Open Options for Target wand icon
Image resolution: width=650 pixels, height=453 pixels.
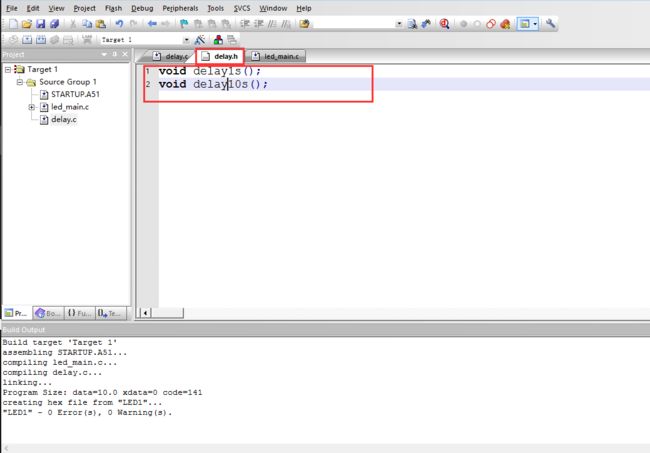coord(200,40)
